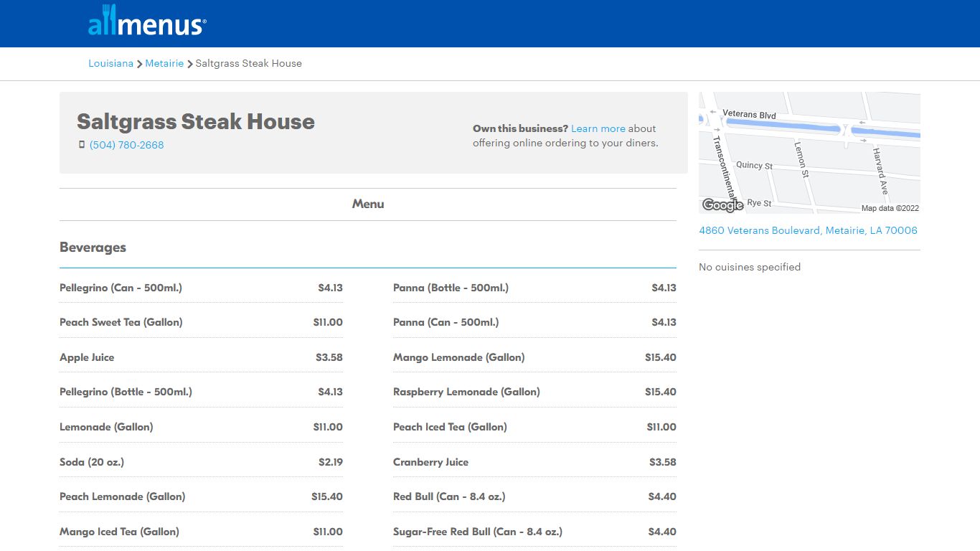Image resolution: width=980 pixels, height=551 pixels.
Task: Select Peach Sweet Tea (Gallon) item
Action: click(121, 322)
